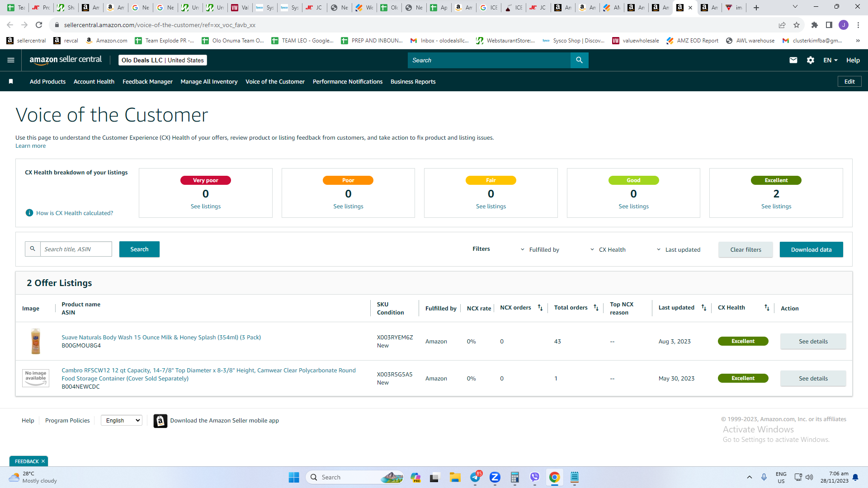The image size is (868, 488).
Task: Click the Suave Body Wash product thumbnail
Action: [x=36, y=341]
